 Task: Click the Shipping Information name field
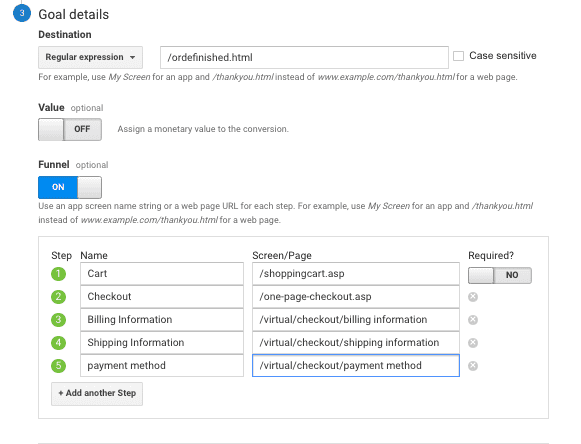(x=162, y=343)
